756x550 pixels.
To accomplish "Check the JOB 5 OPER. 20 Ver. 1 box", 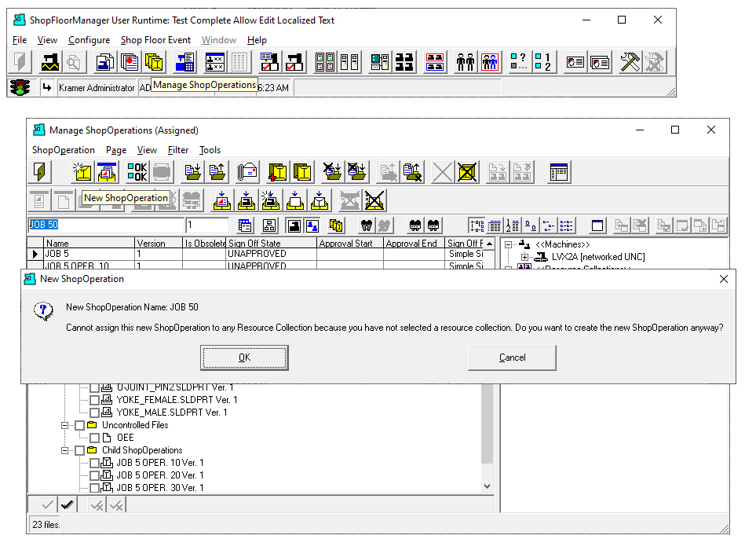I will (x=94, y=475).
